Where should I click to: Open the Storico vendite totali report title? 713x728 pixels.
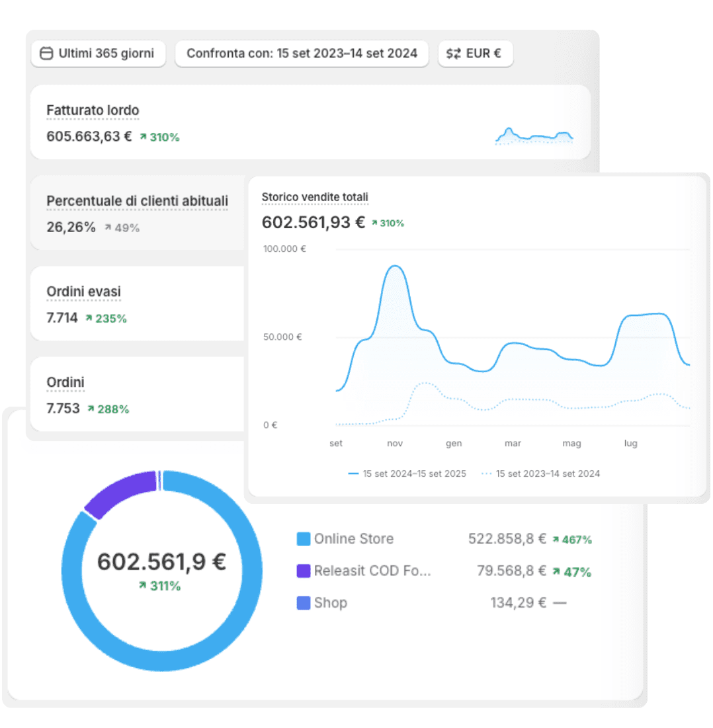click(x=315, y=197)
